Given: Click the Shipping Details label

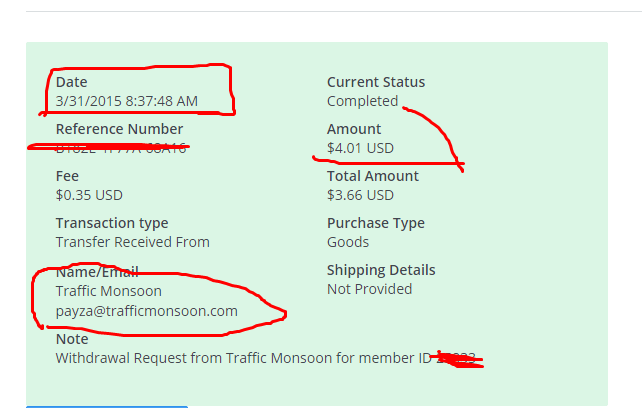Looking at the screenshot, I should pyautogui.click(x=380, y=270).
